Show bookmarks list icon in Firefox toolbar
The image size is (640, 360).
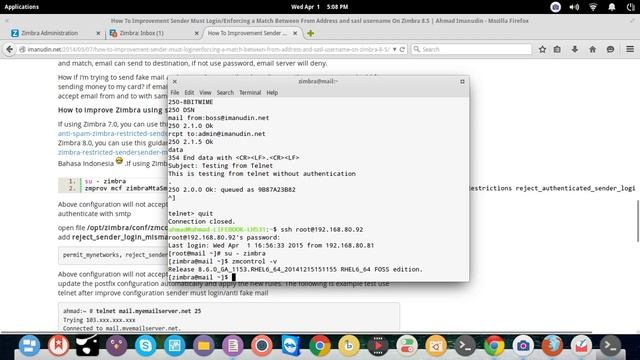pyautogui.click(x=557, y=49)
